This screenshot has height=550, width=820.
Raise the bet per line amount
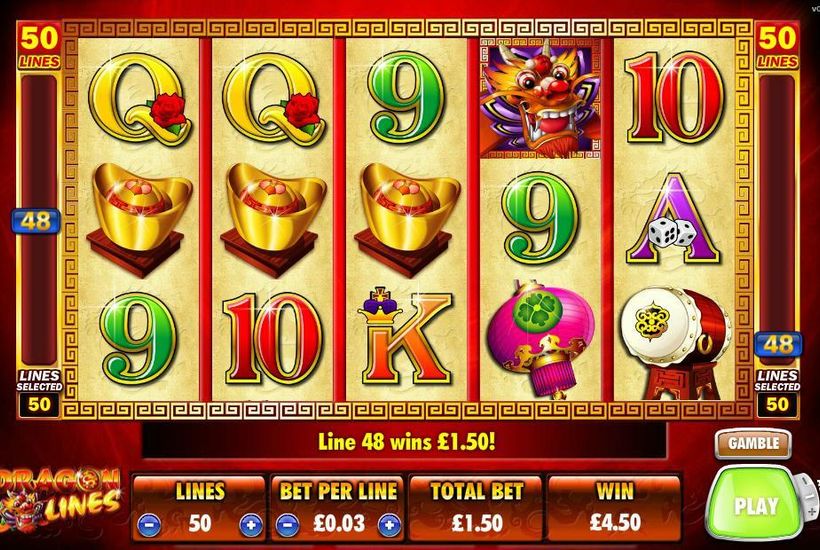tap(389, 524)
